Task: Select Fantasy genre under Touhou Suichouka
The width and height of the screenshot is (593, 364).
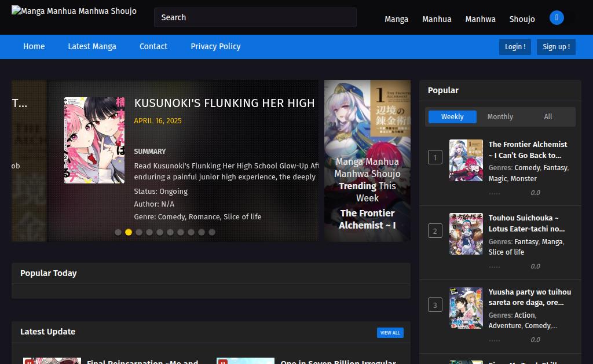Action: [526, 242]
